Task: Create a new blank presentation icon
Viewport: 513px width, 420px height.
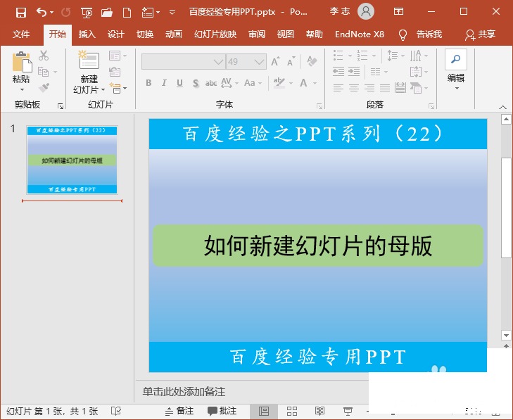Action: (127, 13)
